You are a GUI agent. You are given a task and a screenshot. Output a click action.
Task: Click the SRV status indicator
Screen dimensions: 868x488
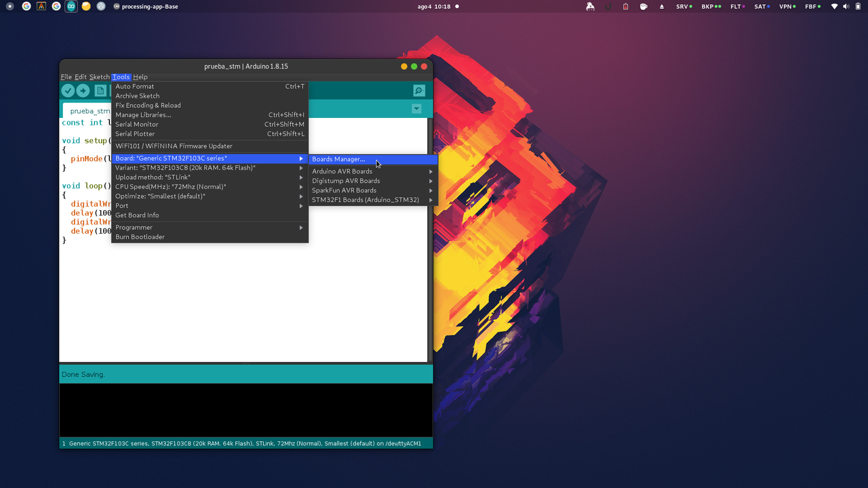(x=684, y=6)
